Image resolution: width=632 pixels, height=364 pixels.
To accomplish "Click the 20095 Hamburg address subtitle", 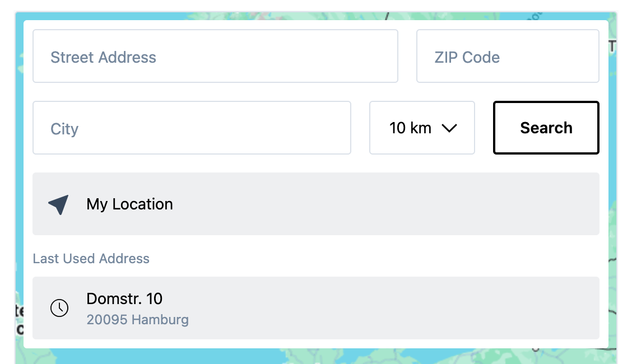I will [137, 320].
